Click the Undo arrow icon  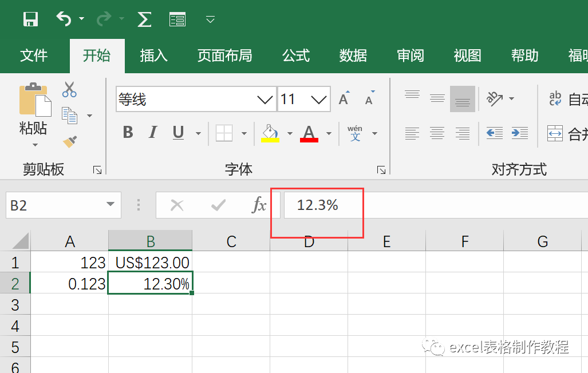(x=64, y=19)
